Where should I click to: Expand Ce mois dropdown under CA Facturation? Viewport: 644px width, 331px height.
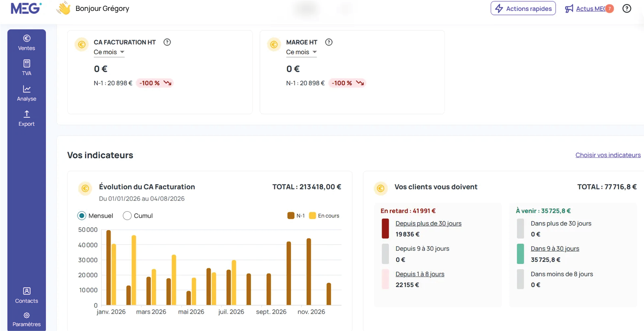pyautogui.click(x=109, y=52)
